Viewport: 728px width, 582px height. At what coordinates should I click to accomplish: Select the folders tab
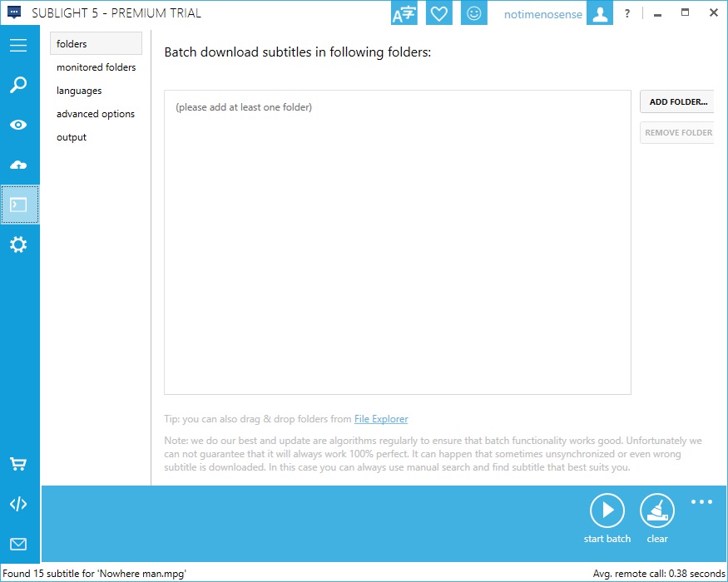pos(97,43)
